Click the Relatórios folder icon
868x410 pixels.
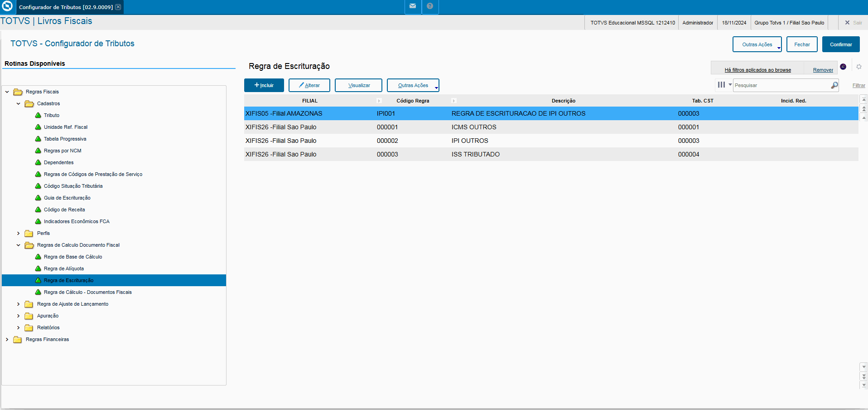coord(29,328)
